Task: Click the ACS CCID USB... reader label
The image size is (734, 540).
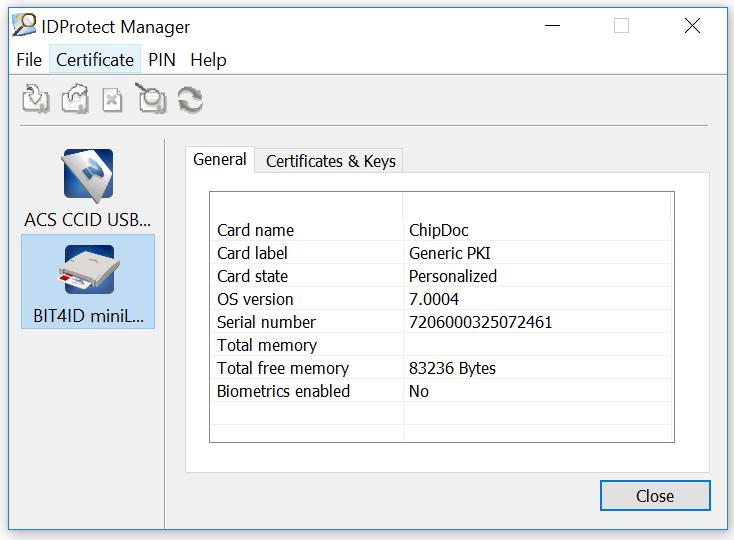Action: [88, 219]
